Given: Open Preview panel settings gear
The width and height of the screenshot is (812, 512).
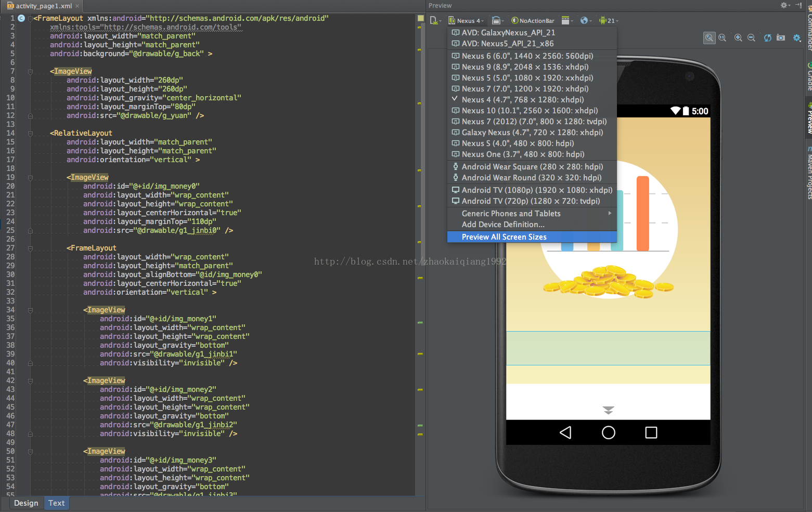Looking at the screenshot, I should [785, 5].
